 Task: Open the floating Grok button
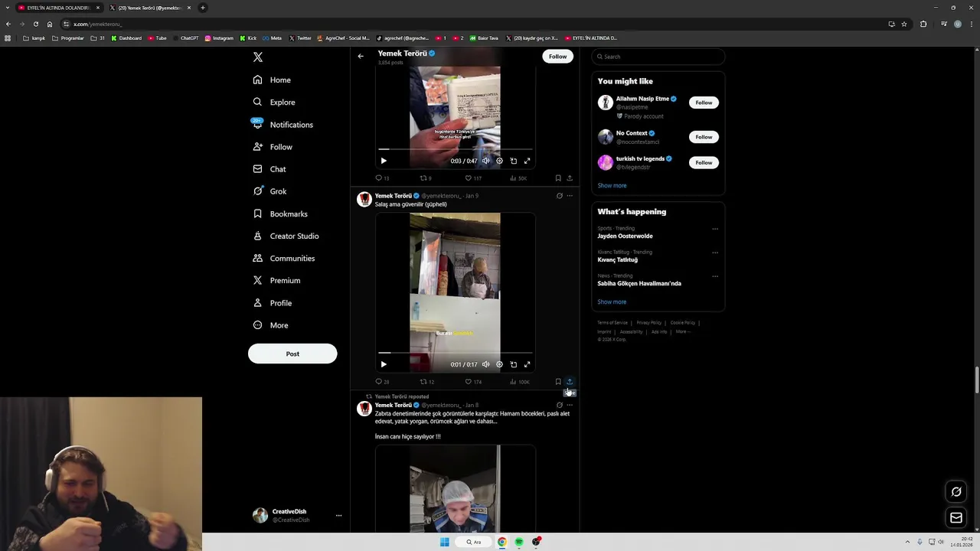(x=956, y=492)
